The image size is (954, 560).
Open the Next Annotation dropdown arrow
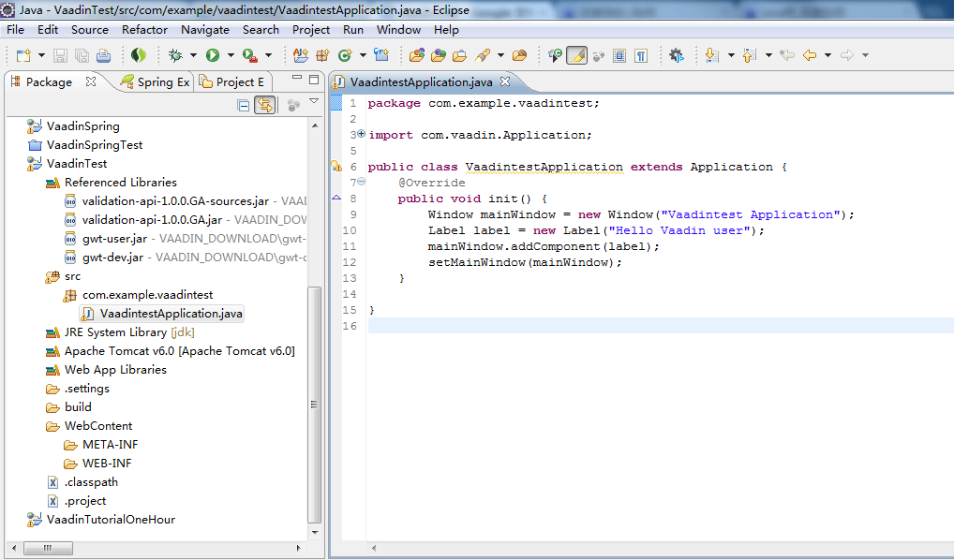tap(731, 55)
